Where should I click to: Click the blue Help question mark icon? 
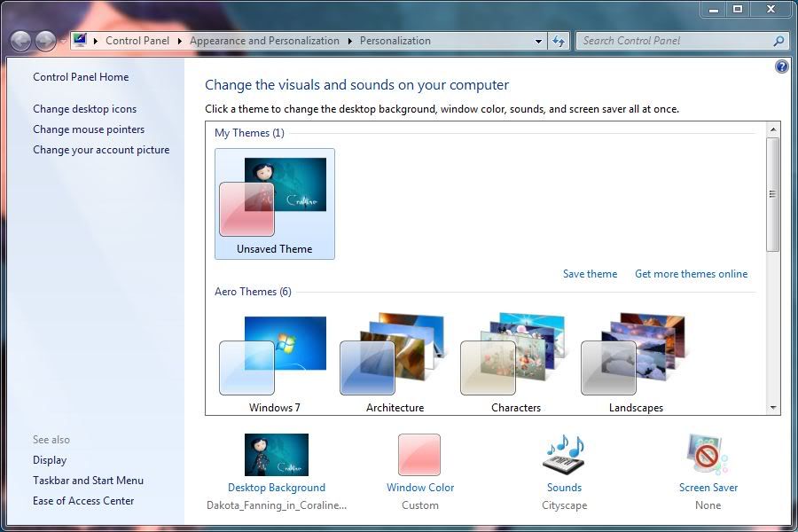781,66
